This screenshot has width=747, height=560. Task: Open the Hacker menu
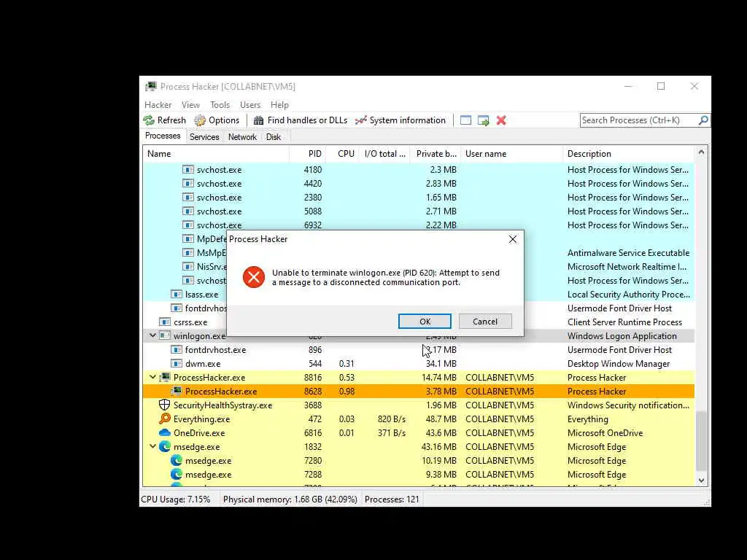pyautogui.click(x=158, y=105)
